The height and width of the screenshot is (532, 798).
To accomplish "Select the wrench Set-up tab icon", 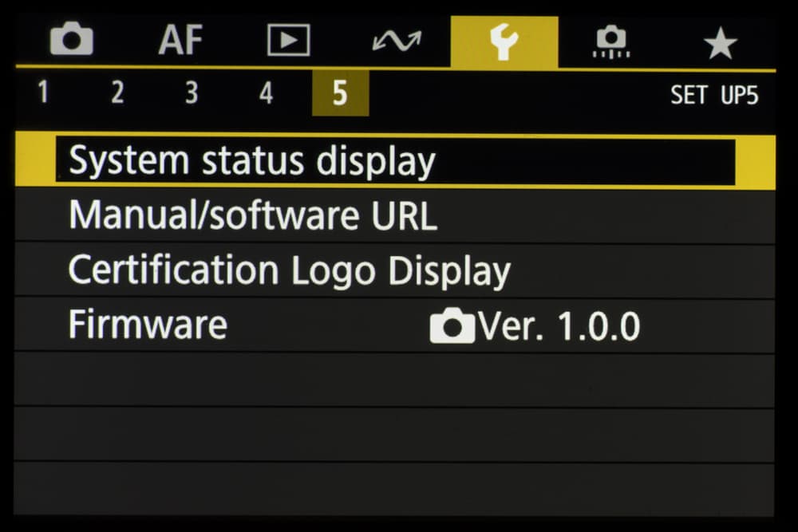I will (504, 42).
